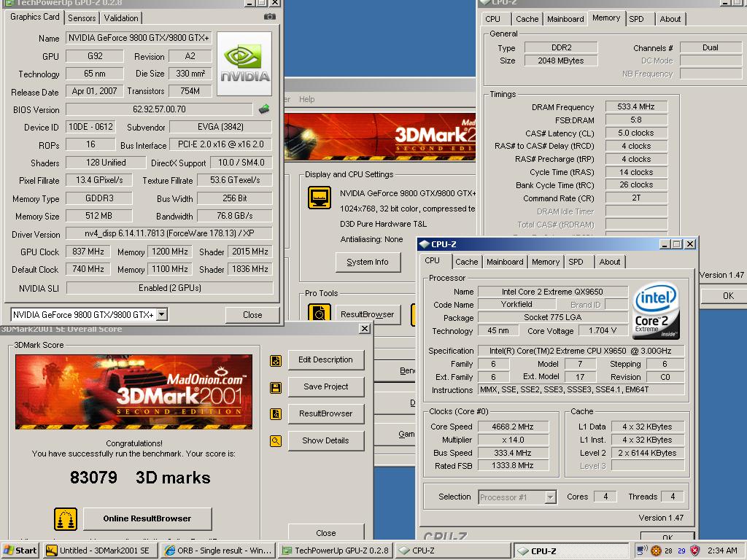
Task: Click the 83079 score text
Action: click(93, 478)
